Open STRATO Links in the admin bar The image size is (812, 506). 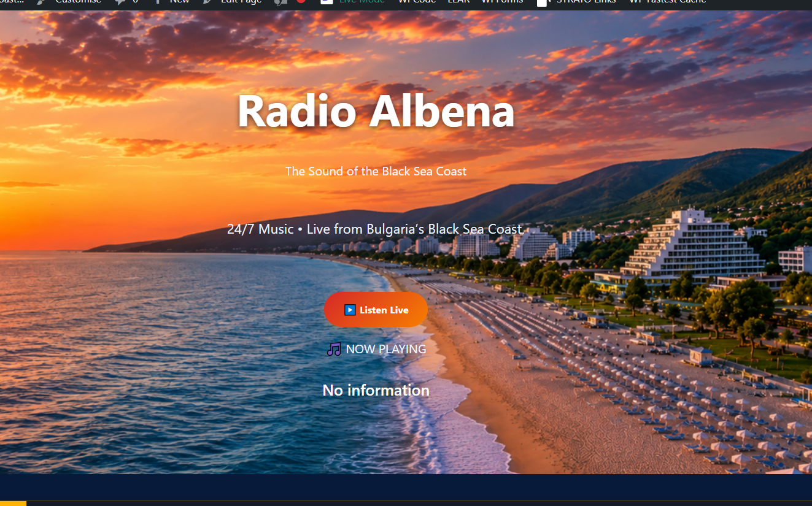(576, 2)
